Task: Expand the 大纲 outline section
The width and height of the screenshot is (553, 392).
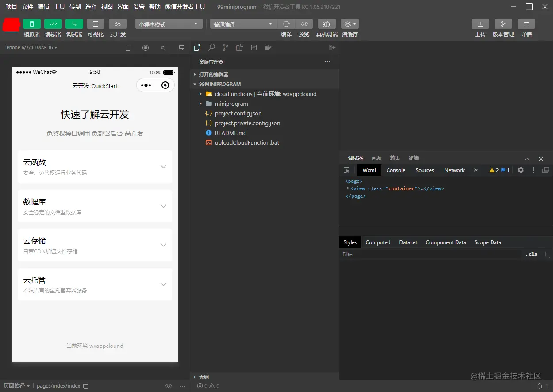Action: pyautogui.click(x=265, y=377)
